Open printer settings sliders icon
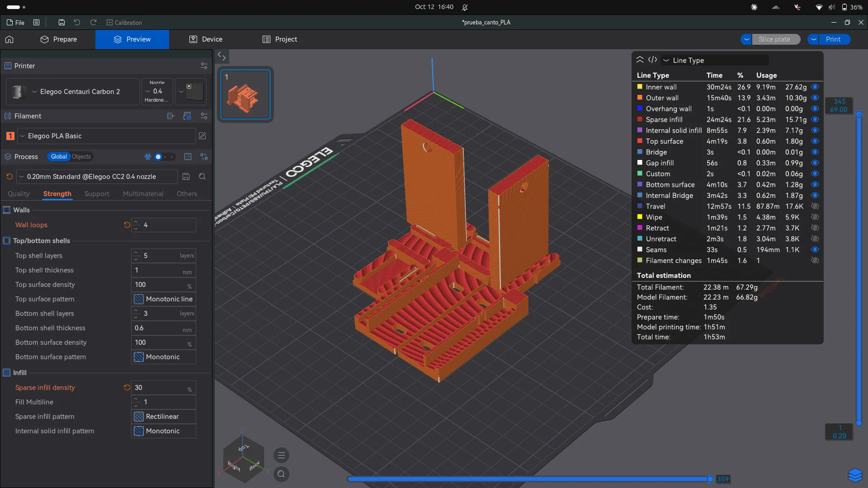This screenshot has height=488, width=868. tap(204, 66)
